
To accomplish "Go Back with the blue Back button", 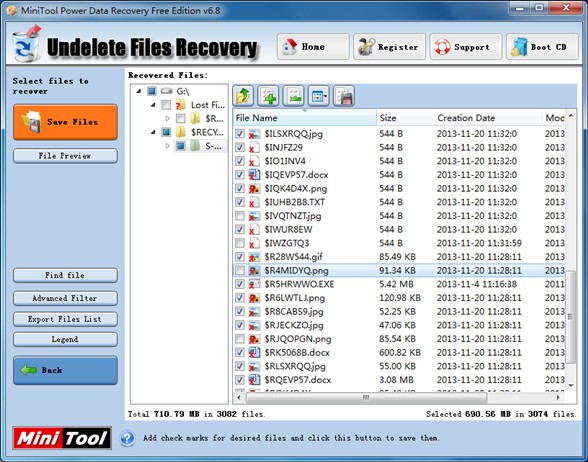I will point(65,370).
